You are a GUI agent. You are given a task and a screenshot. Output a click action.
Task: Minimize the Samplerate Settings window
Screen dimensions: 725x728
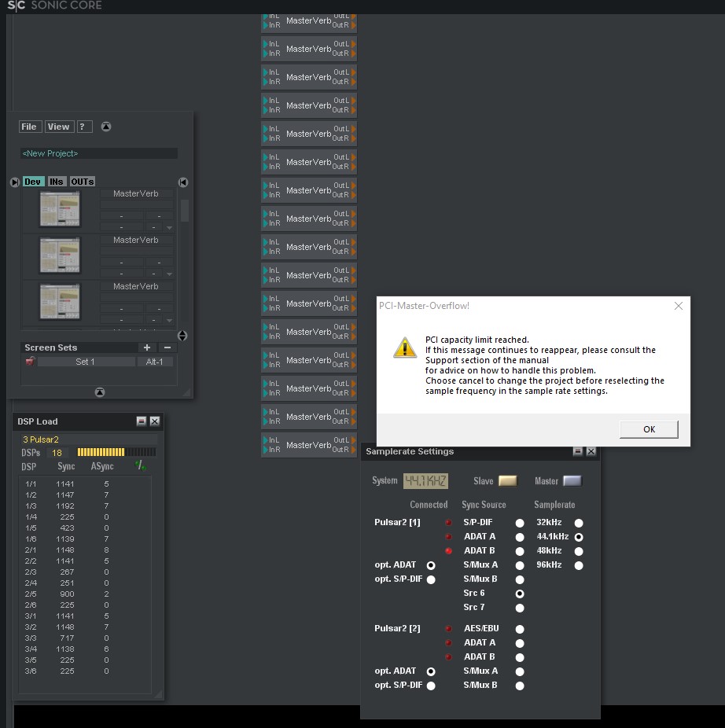coord(578,451)
